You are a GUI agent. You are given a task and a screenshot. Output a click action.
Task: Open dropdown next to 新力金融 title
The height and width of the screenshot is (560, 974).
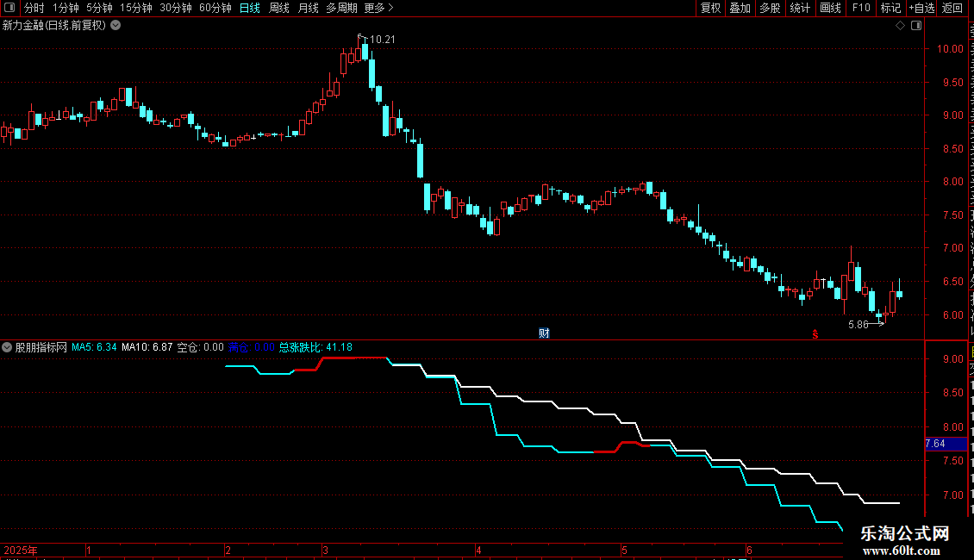(116, 26)
